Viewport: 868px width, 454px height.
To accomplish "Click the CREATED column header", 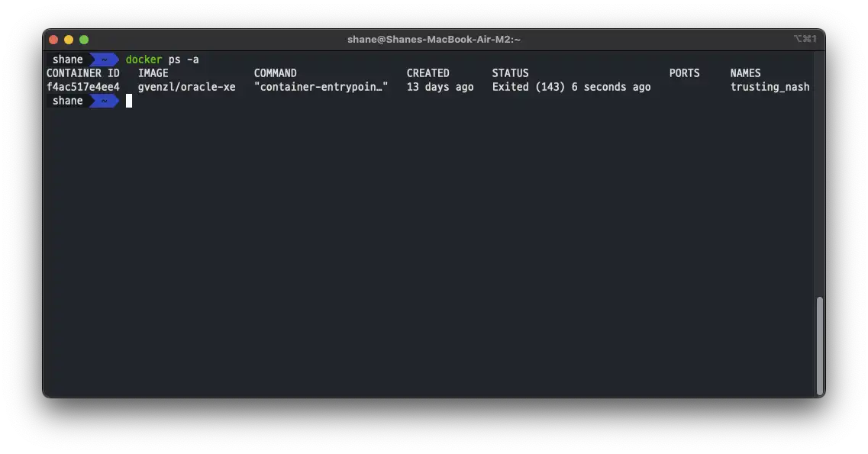I will pos(428,73).
